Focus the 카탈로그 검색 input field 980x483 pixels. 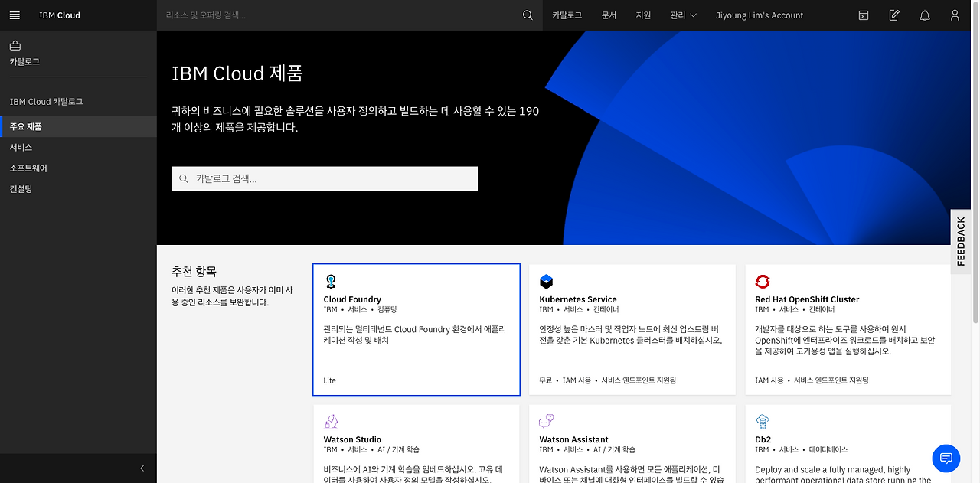pyautogui.click(x=325, y=178)
